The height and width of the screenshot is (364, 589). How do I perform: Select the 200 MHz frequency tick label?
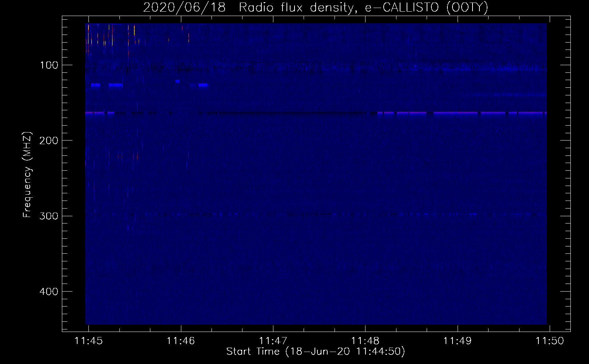coord(48,141)
